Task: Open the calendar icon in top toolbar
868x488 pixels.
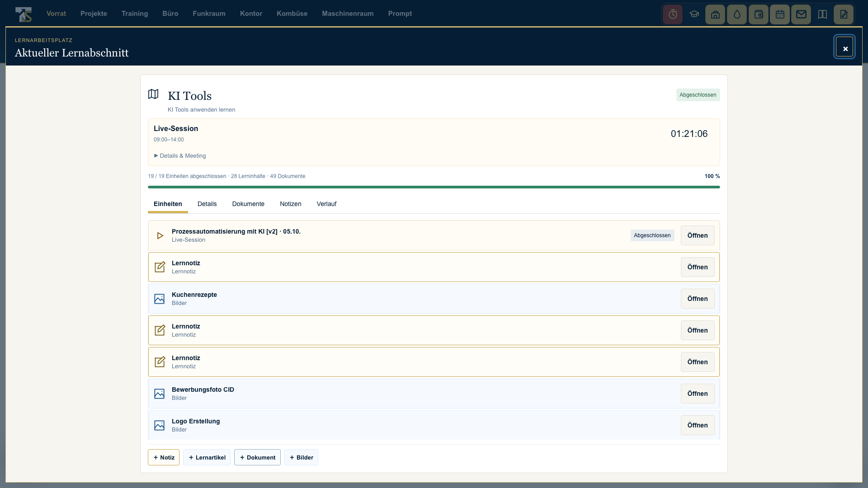Action: tap(780, 14)
